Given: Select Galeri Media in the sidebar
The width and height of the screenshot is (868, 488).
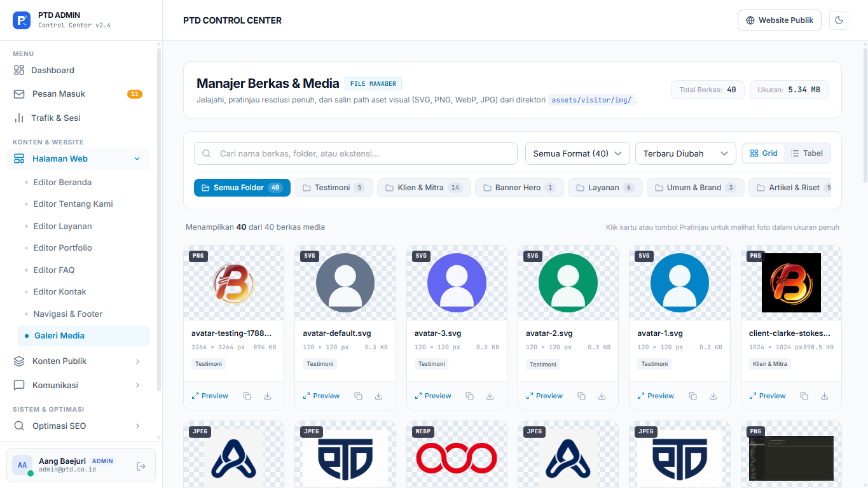Looking at the screenshot, I should [x=83, y=336].
